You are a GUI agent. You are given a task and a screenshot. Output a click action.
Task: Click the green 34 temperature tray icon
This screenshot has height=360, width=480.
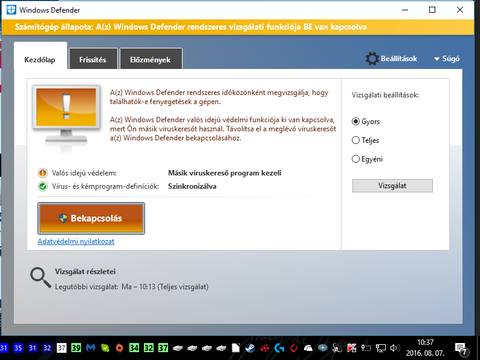(x=134, y=348)
